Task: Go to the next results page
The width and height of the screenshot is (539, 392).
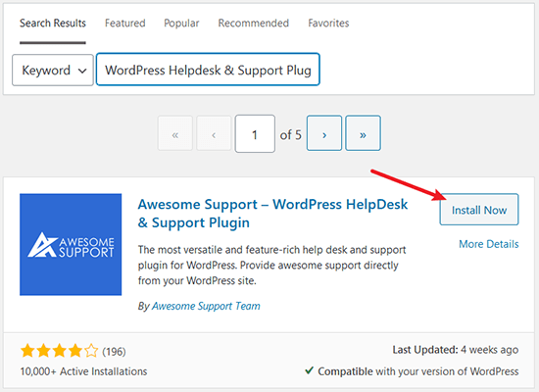Action: 324,133
